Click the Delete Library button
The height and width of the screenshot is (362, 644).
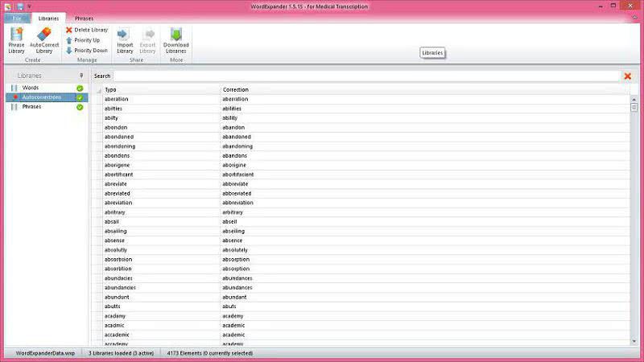click(x=86, y=30)
